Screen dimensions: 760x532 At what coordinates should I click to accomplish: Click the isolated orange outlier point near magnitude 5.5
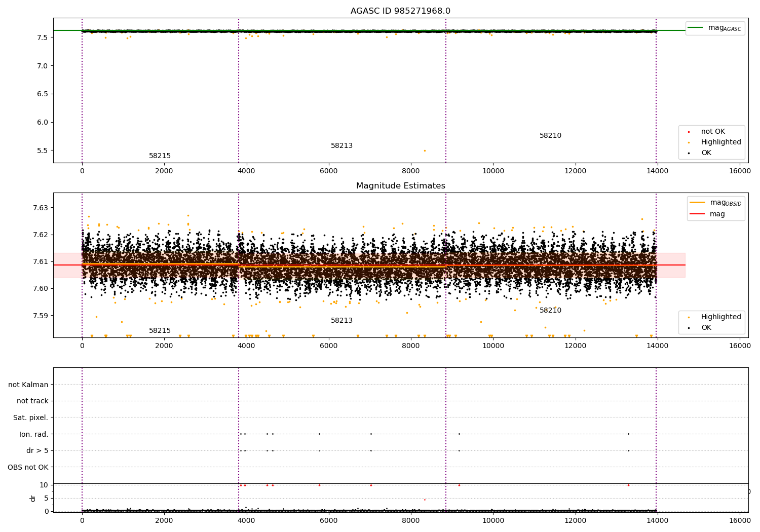tap(425, 150)
